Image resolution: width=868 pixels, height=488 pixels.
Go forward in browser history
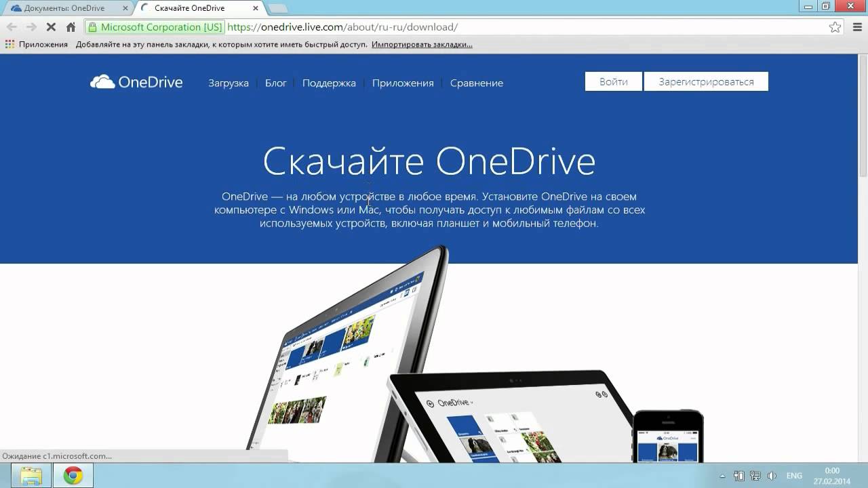(31, 27)
